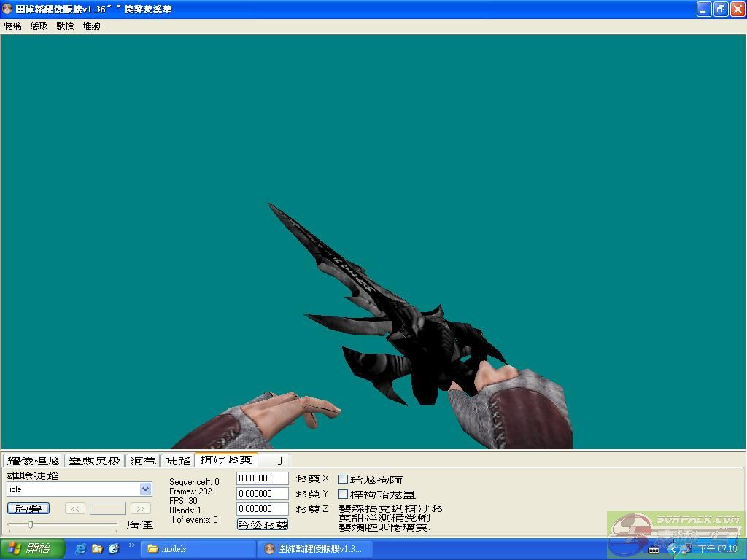Open the idle sequence dropdown
Viewport: 747px width, 560px height.
coord(145,489)
